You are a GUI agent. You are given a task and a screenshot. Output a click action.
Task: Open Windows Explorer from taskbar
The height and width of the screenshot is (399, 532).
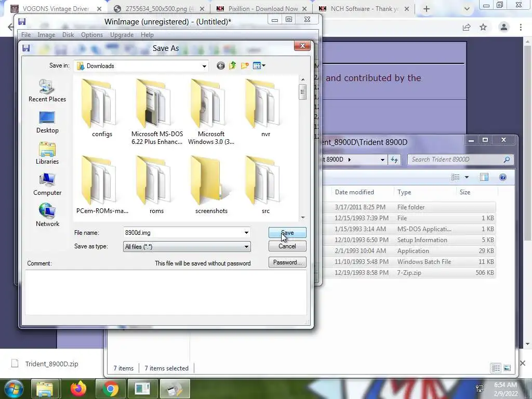click(45, 389)
